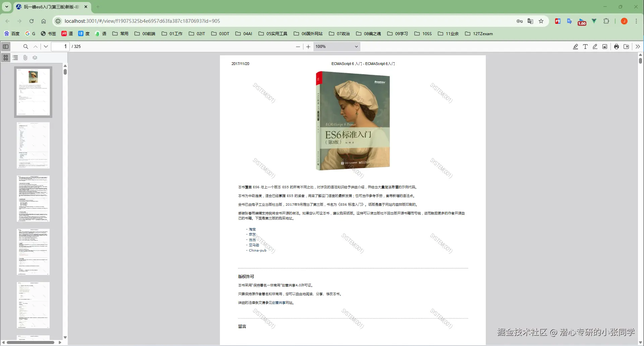This screenshot has height=346, width=644.
Task: Open the 百度 bookmark
Action: point(12,33)
